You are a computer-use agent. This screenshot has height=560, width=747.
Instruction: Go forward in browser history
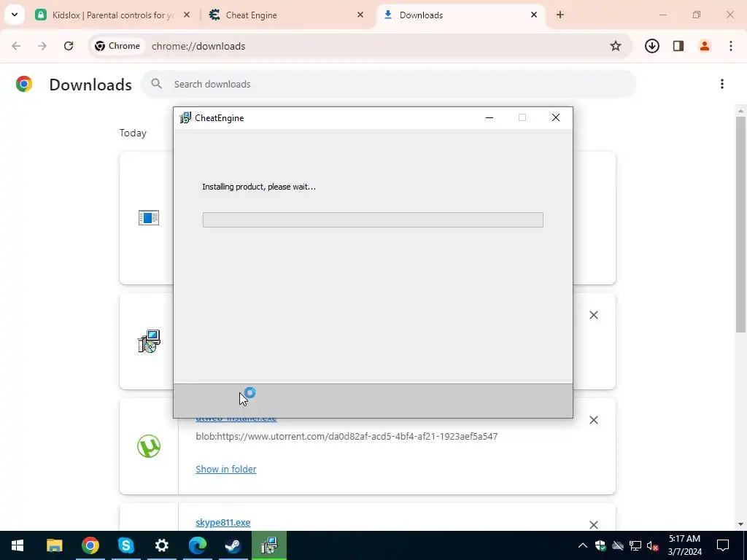click(42, 46)
